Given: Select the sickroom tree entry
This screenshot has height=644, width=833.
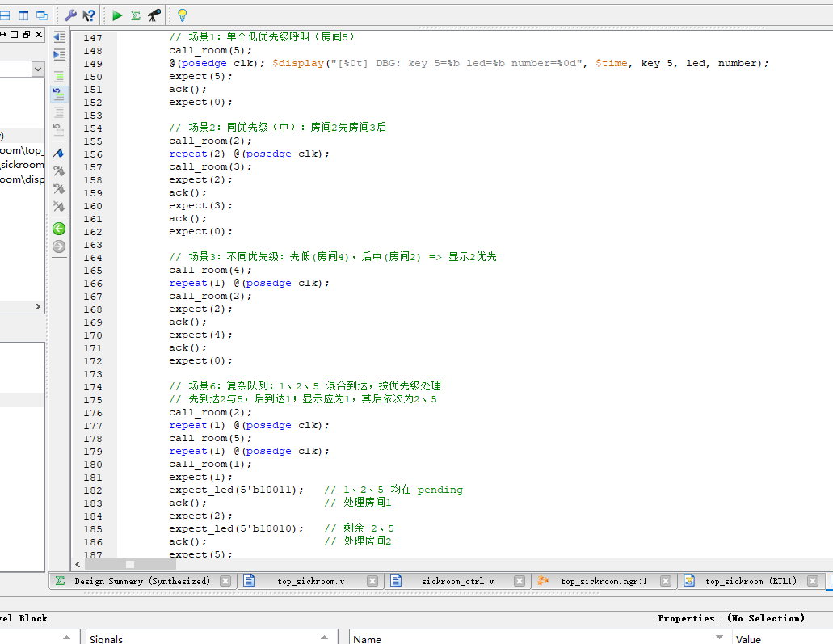Looking at the screenshot, I should coord(22,165).
